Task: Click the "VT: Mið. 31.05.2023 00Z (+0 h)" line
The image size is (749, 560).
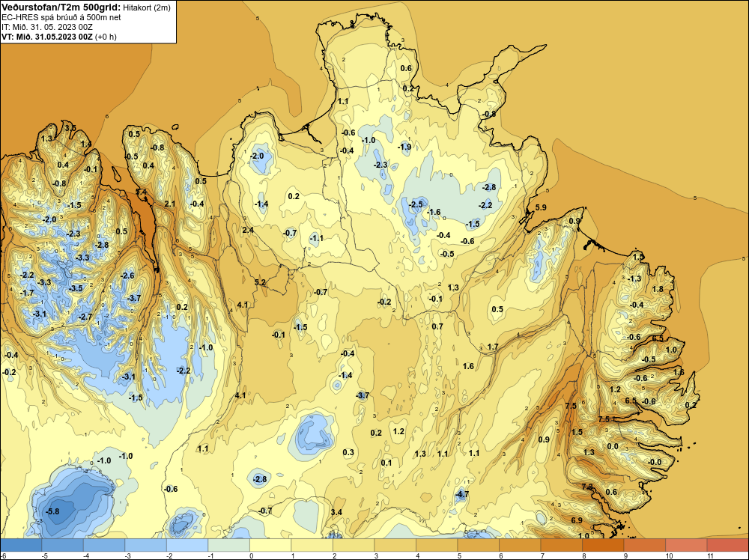Action: click(x=59, y=37)
